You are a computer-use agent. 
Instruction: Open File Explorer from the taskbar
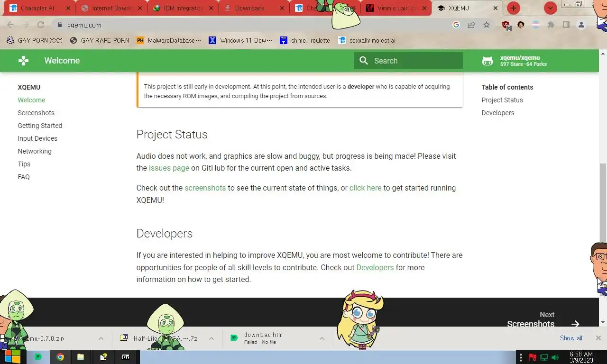(81, 357)
